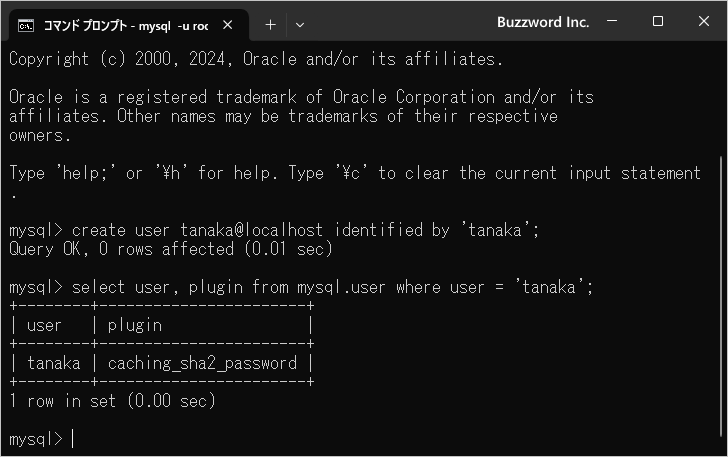Click the Copyright Oracle line of text
This screenshot has height=457, width=728.
(x=256, y=59)
